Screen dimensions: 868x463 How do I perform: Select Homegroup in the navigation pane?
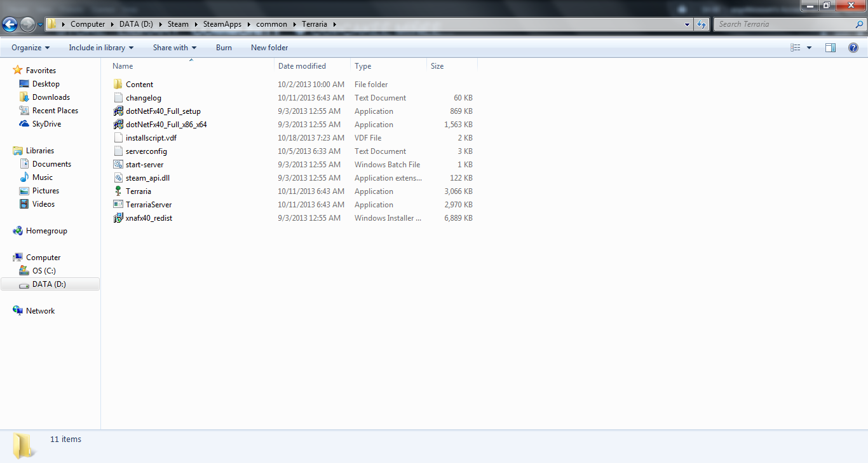point(46,231)
